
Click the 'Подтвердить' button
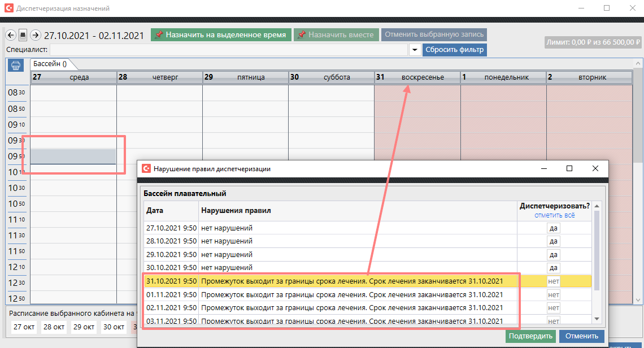(x=530, y=336)
